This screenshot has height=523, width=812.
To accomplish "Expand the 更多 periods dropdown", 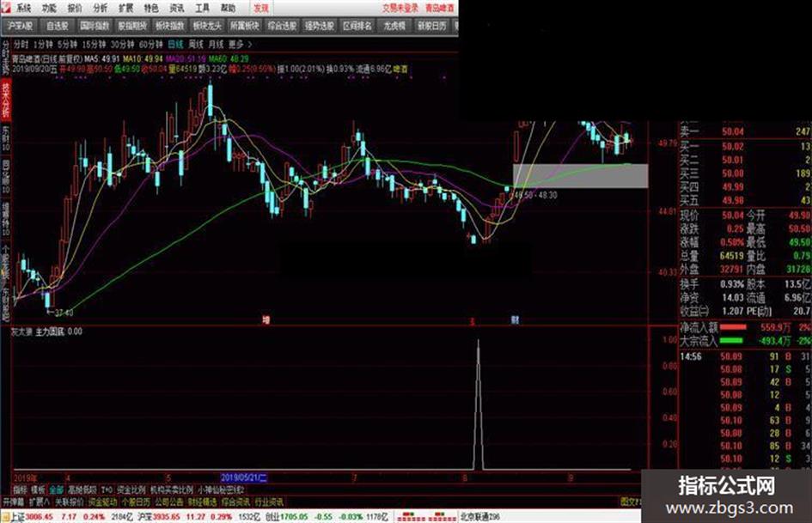I will [x=240, y=44].
